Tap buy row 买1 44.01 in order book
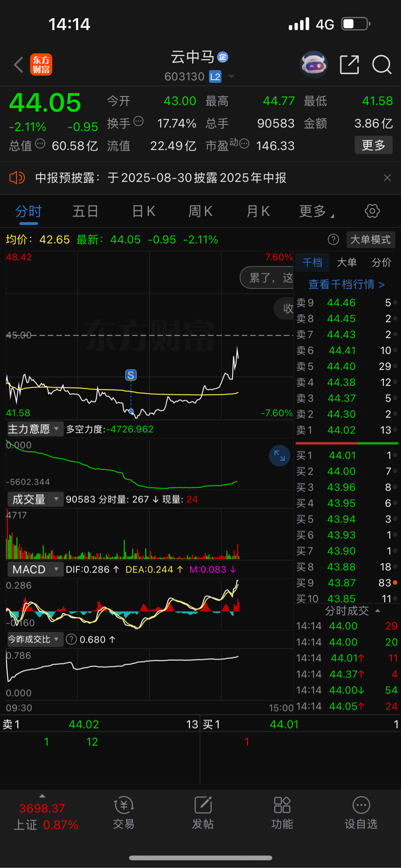This screenshot has height=868, width=401. point(346,455)
